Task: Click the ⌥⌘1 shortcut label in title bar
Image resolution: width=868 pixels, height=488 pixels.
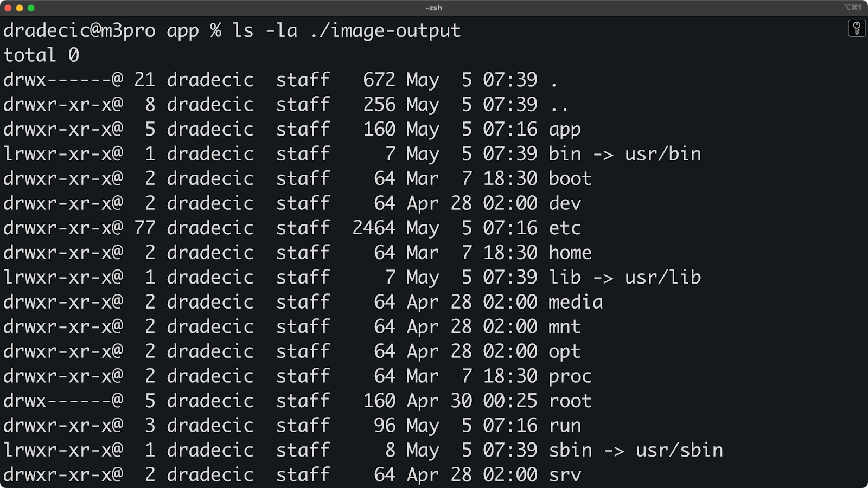Action: click(x=852, y=7)
